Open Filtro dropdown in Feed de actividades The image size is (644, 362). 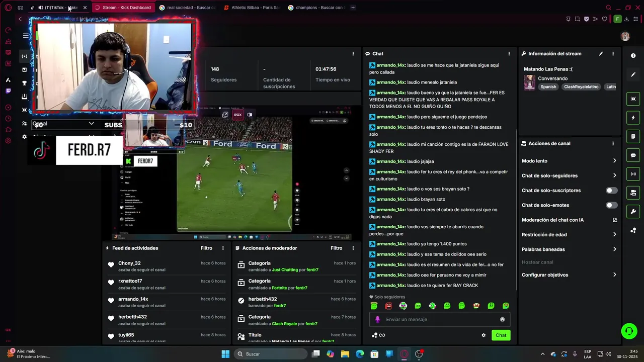tap(206, 248)
